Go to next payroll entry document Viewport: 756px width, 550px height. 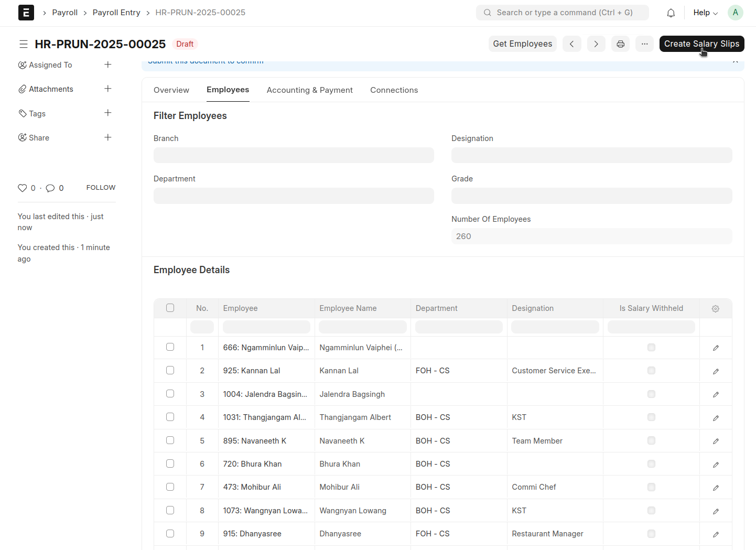[x=596, y=44]
